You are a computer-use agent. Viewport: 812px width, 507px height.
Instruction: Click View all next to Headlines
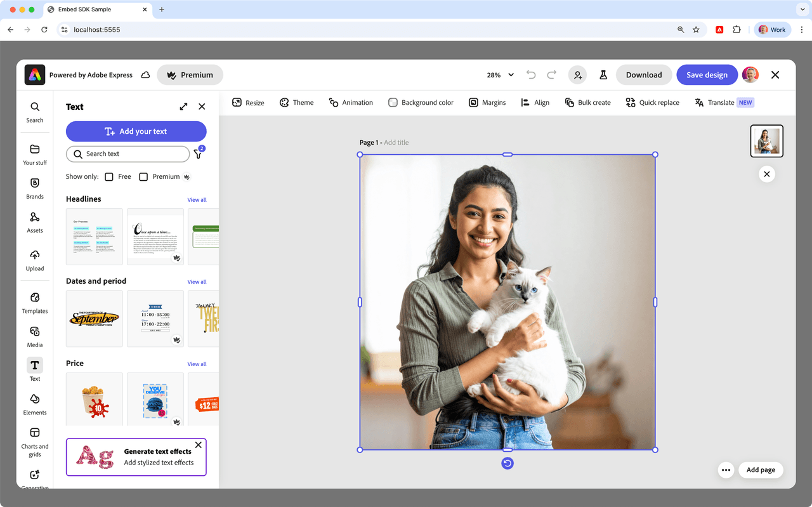click(197, 200)
